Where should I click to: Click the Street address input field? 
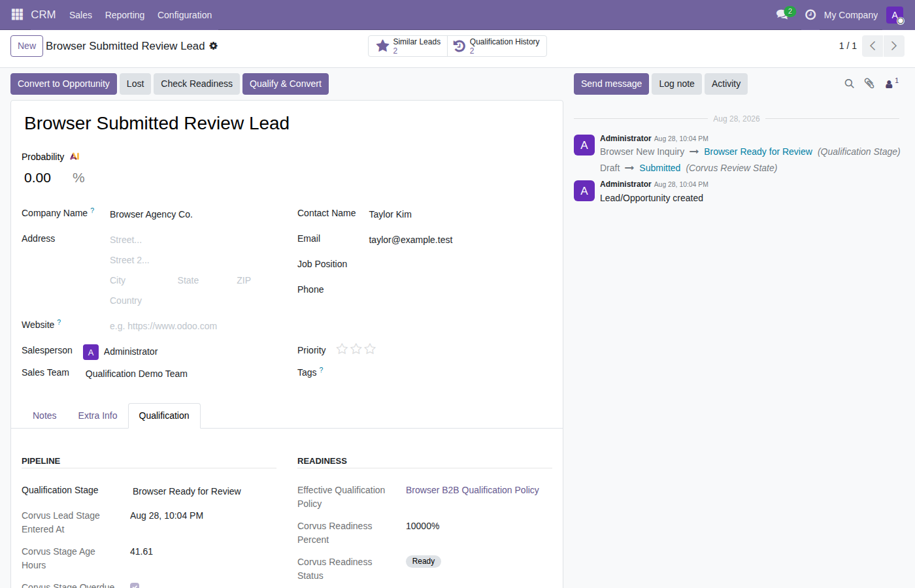[x=193, y=240]
